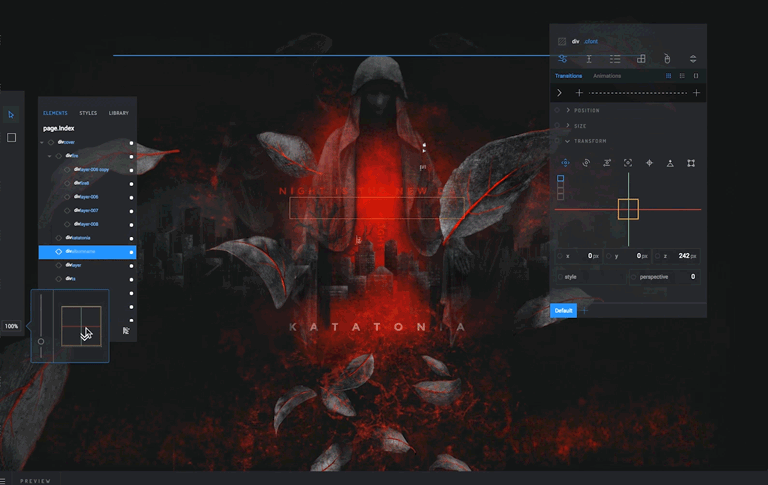768x485 pixels.
Task: Click the up-down arrows collapse icon
Action: pos(693,59)
